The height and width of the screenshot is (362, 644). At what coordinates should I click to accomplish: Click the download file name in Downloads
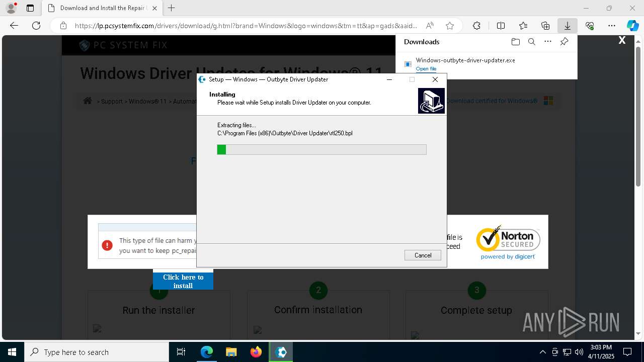[x=465, y=60]
